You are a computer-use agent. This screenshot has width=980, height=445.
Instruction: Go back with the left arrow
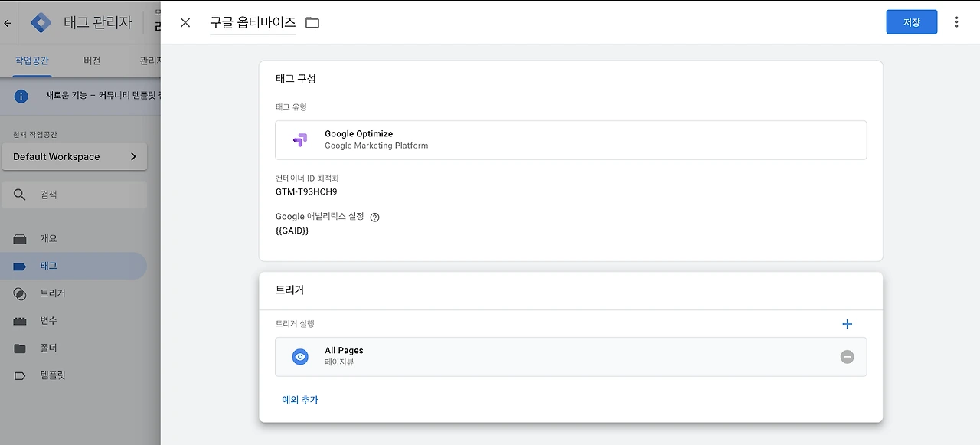point(8,23)
